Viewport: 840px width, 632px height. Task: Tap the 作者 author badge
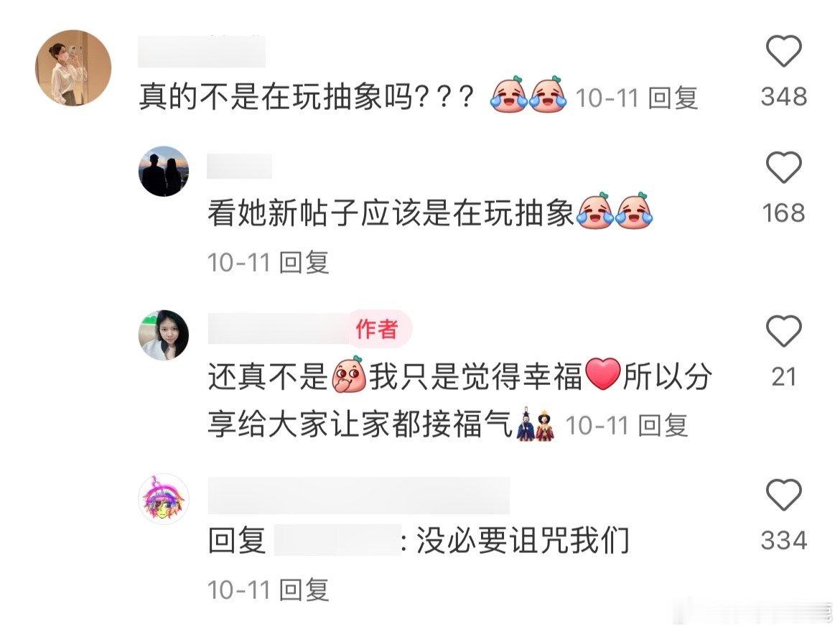(x=377, y=329)
